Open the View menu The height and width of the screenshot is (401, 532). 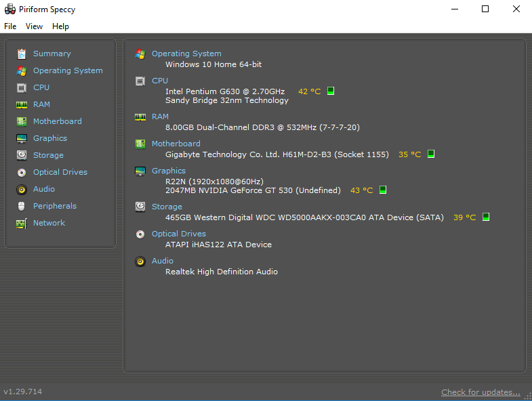pos(34,26)
